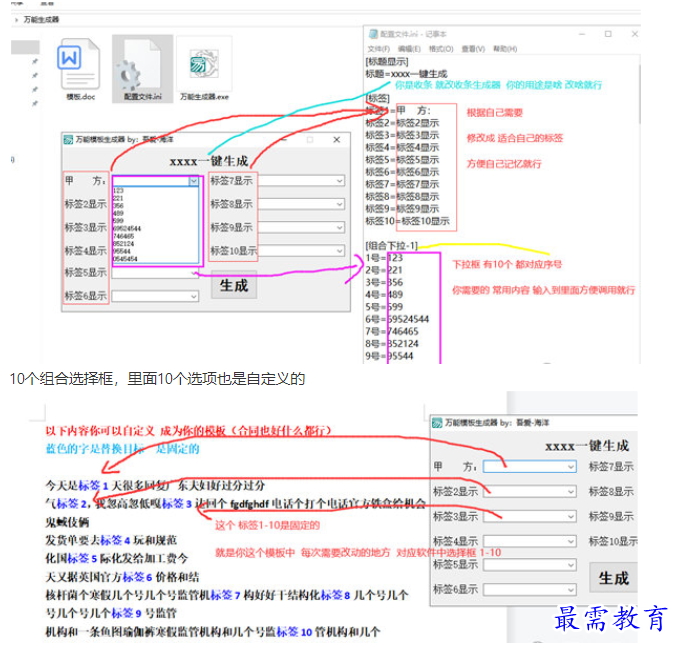Click Notepad line 标题=xxxx一键生成
The width and height of the screenshot is (676, 650).
406,74
